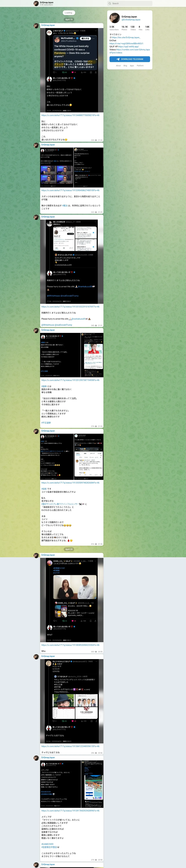186x868 pixels.
Task: Open the Platform footer link
Action: pyautogui.click(x=140, y=66)
